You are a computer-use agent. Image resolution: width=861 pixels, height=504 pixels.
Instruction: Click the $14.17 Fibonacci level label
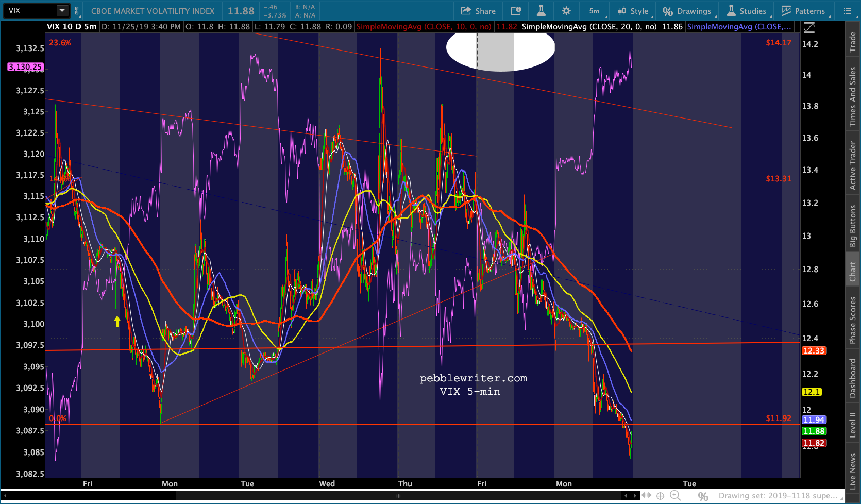pos(779,43)
